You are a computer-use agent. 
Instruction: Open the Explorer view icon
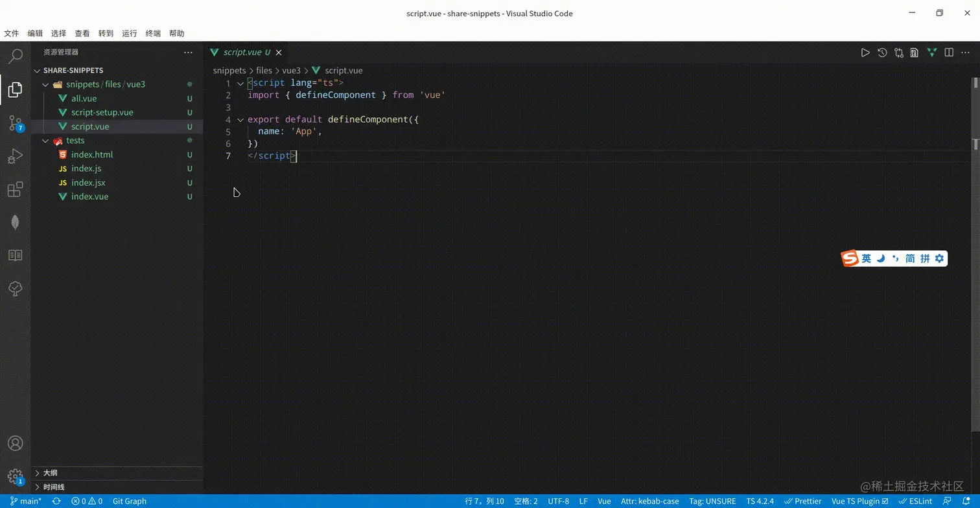[16, 89]
